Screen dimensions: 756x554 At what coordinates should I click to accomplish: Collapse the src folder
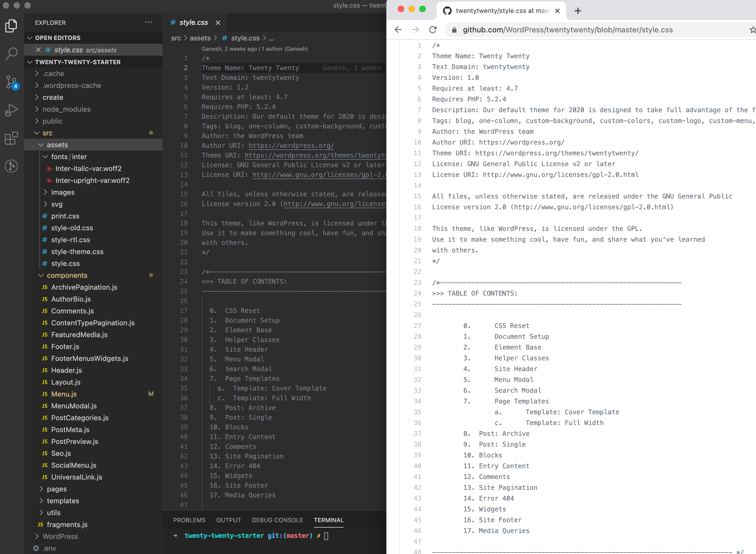(x=47, y=133)
